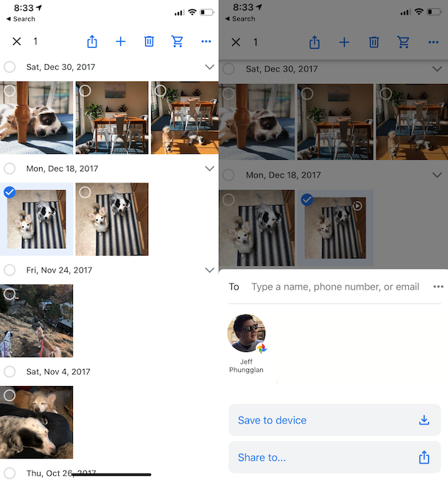Open the three-dot more menu in left toolbar
The image size is (448, 481).
pos(206,41)
